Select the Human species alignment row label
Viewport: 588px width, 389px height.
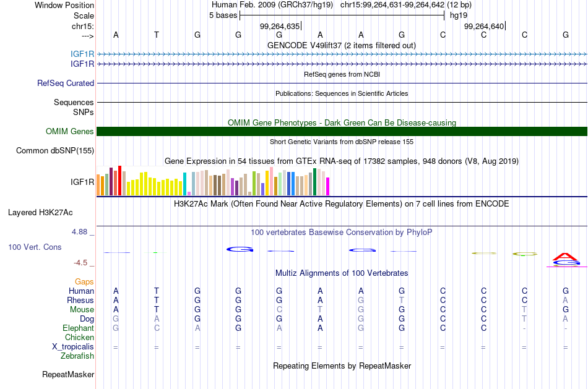pos(81,291)
